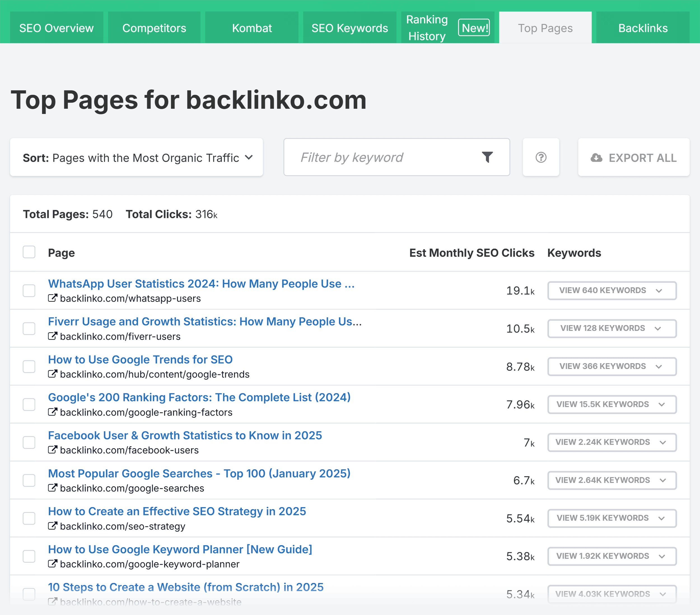Check the Google Keyword Planner row checkbox

pos(29,556)
